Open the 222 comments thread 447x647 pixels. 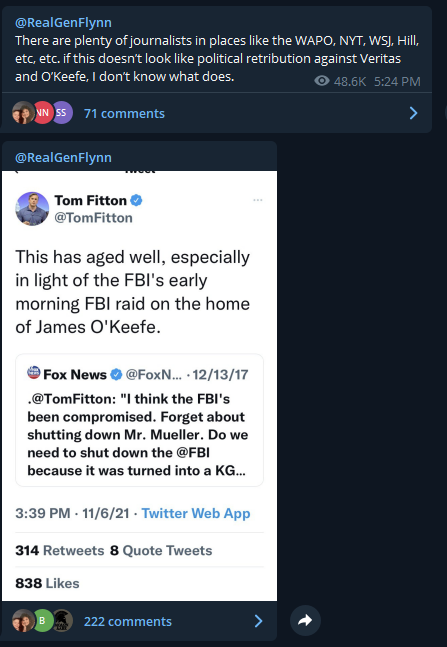(128, 621)
